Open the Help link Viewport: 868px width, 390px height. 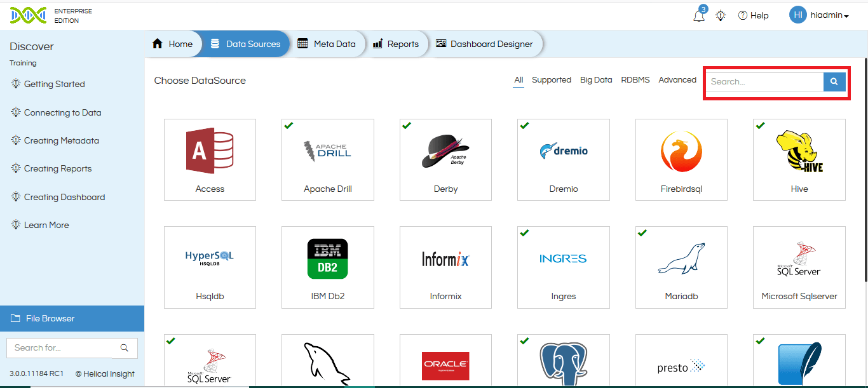pos(754,16)
